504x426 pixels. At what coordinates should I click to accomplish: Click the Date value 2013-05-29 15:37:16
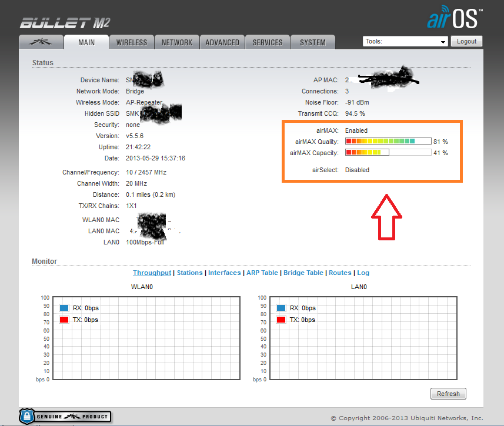coord(156,158)
